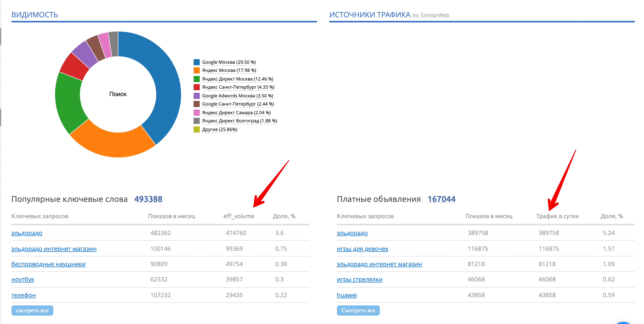Click the value 62532 cell
The width and height of the screenshot is (644, 324).
(159, 279)
